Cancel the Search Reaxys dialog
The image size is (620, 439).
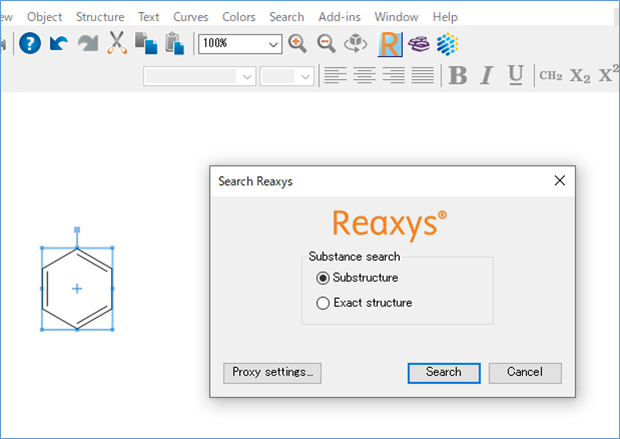click(525, 373)
